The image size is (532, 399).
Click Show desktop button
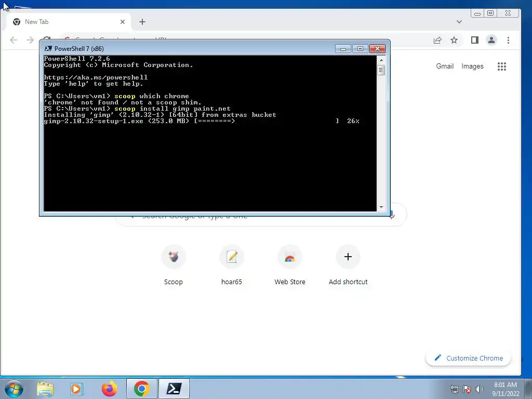pos(528,389)
